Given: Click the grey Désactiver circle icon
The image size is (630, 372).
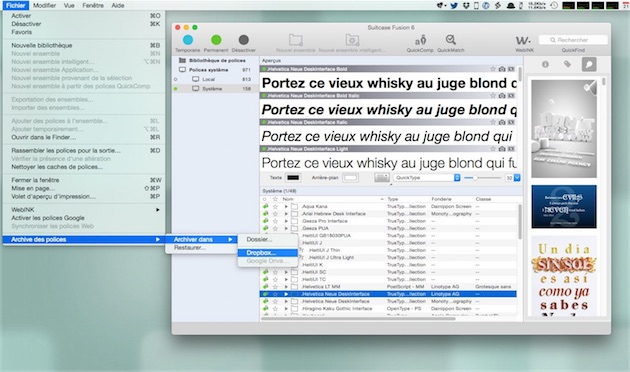Looking at the screenshot, I should coord(243,40).
